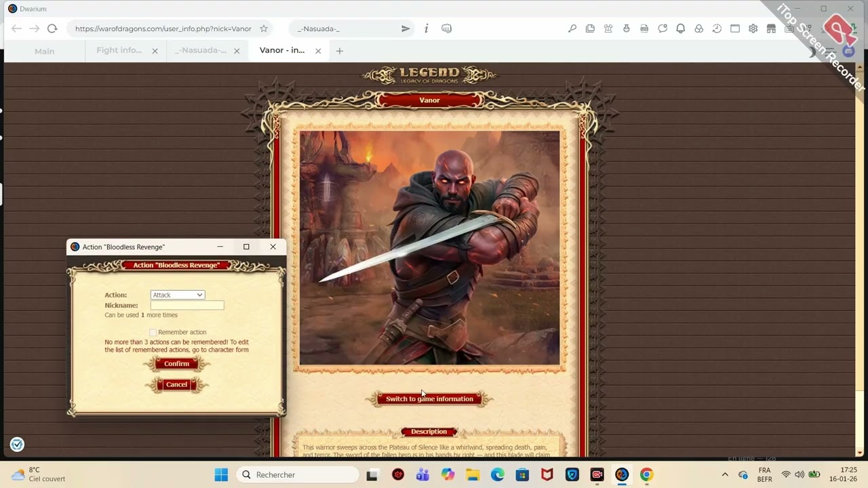Screen dimensions: 868x488
Task: Open Windows Start menu
Action: tap(221, 474)
